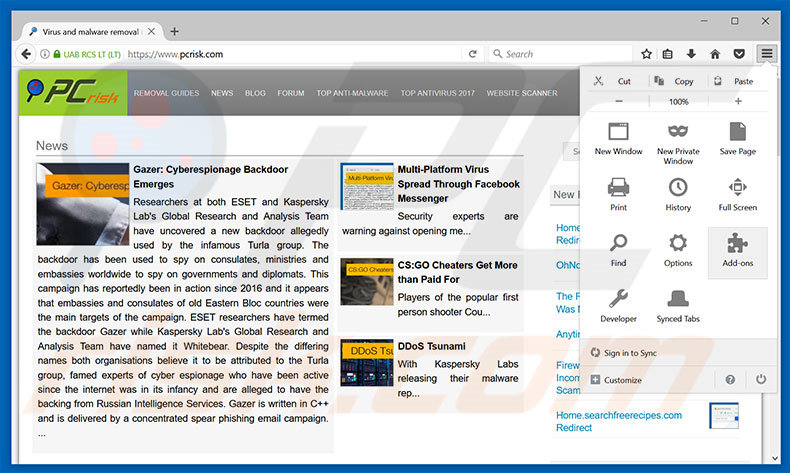This screenshot has width=790, height=473.
Task: Bookmark this page with the star icon
Action: coord(646,54)
